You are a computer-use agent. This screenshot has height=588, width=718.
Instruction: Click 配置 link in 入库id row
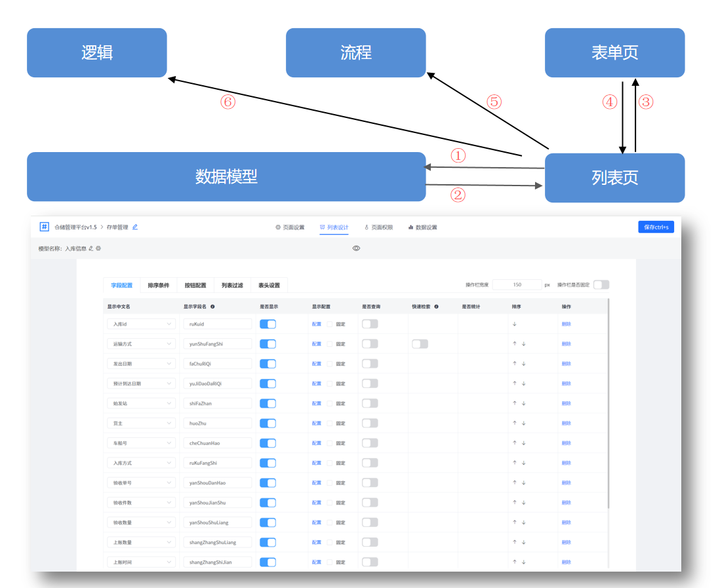[317, 324]
